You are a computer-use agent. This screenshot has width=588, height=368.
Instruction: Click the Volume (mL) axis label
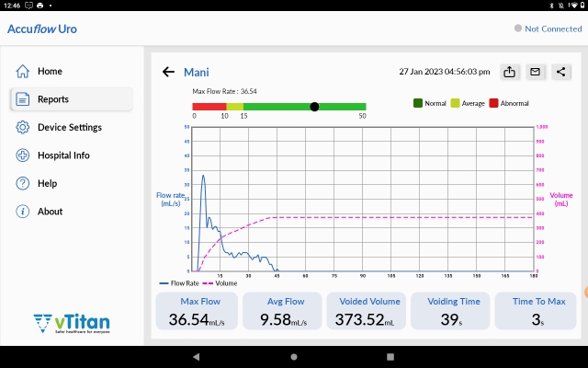(561, 200)
